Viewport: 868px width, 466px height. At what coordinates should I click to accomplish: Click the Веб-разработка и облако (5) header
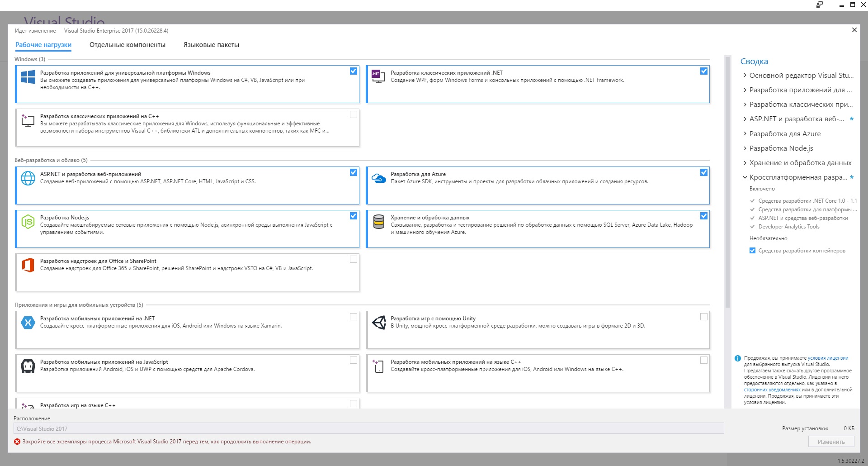51,160
